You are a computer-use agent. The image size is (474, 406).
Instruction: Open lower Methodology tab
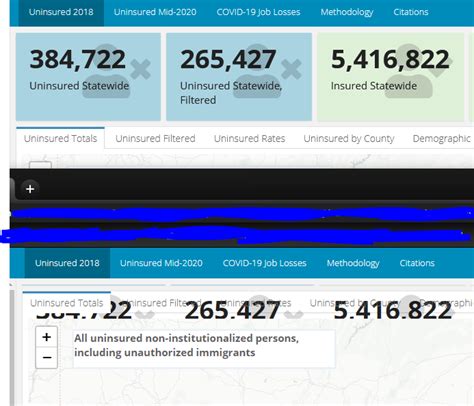[x=353, y=263]
